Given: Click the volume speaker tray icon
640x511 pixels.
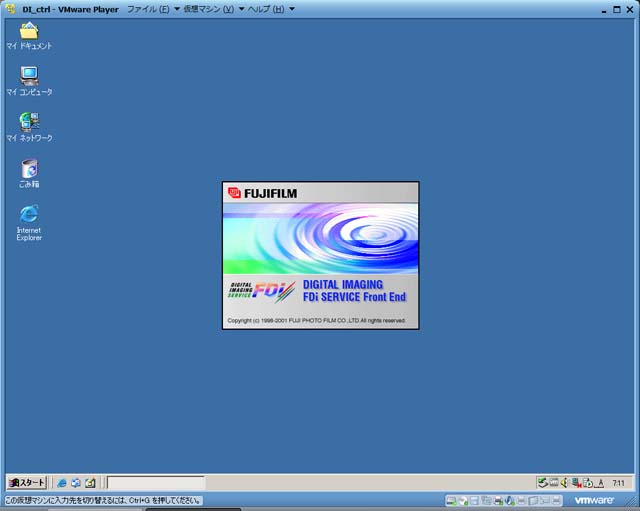Looking at the screenshot, I should [x=564, y=482].
